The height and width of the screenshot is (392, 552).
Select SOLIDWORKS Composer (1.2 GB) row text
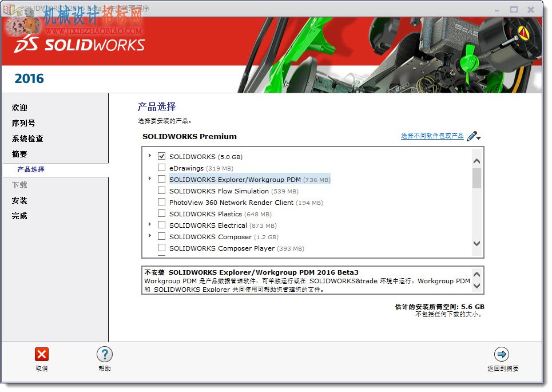click(224, 237)
